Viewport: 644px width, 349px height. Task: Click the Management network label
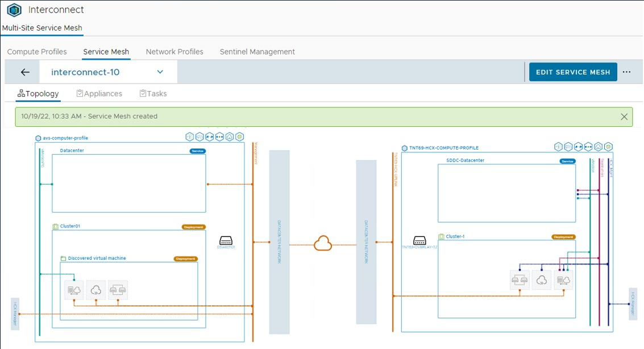pos(256,153)
